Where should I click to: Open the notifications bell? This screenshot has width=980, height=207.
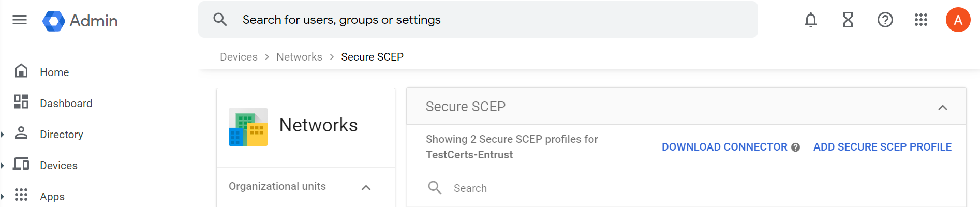(811, 20)
